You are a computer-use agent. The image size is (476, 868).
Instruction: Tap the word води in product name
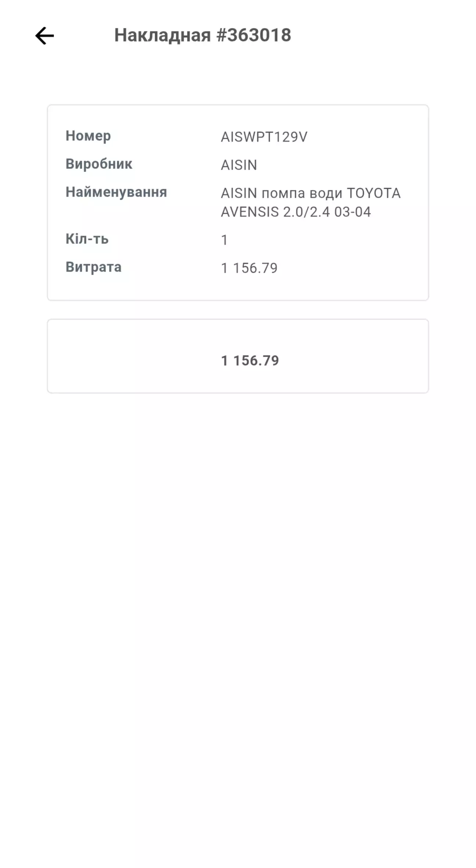point(326,193)
